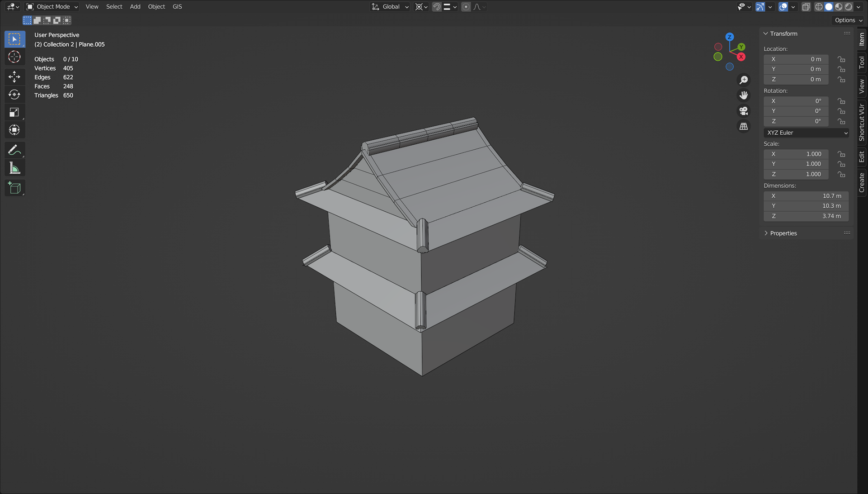Select the Measure tool

tap(14, 168)
